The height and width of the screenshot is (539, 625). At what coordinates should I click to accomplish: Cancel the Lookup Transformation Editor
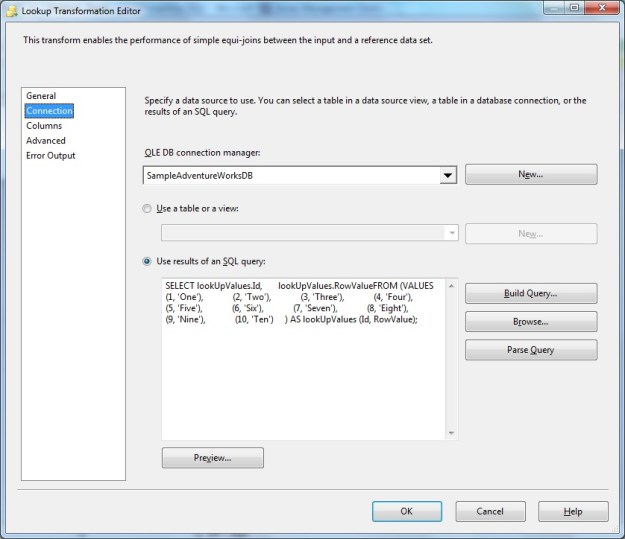coord(489,511)
